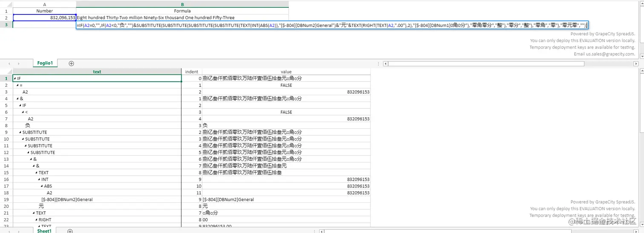Add a new sheet next to Sheet1
Image resolution: width=644 pixels, height=233 pixels.
pos(70,231)
